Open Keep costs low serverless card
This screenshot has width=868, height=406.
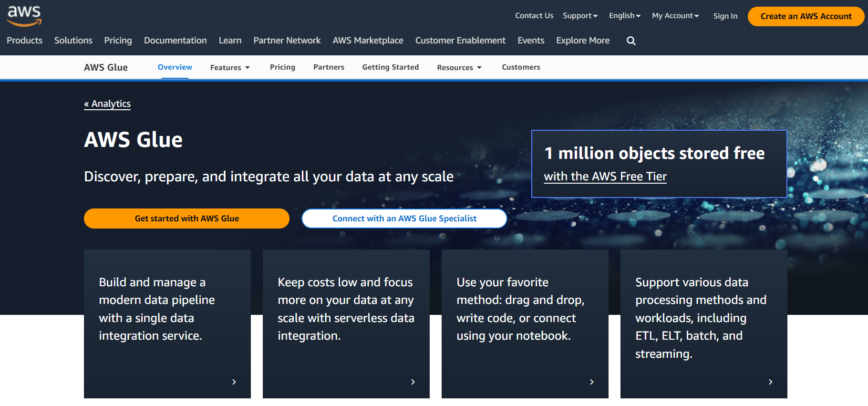tap(346, 324)
